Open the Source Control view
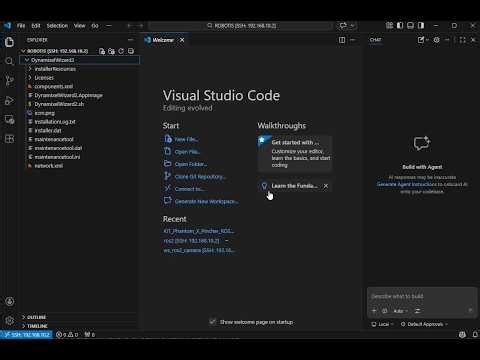This screenshot has width=480, height=360. pos(9,80)
